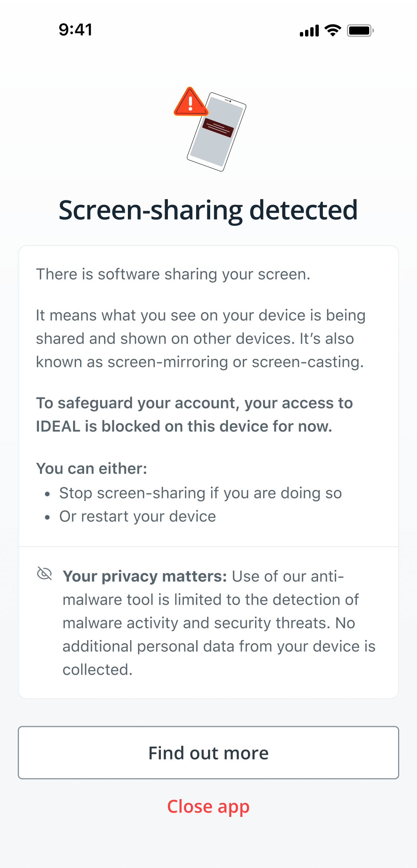This screenshot has height=868, width=417.
Task: Tap the Find out more button
Action: [208, 752]
